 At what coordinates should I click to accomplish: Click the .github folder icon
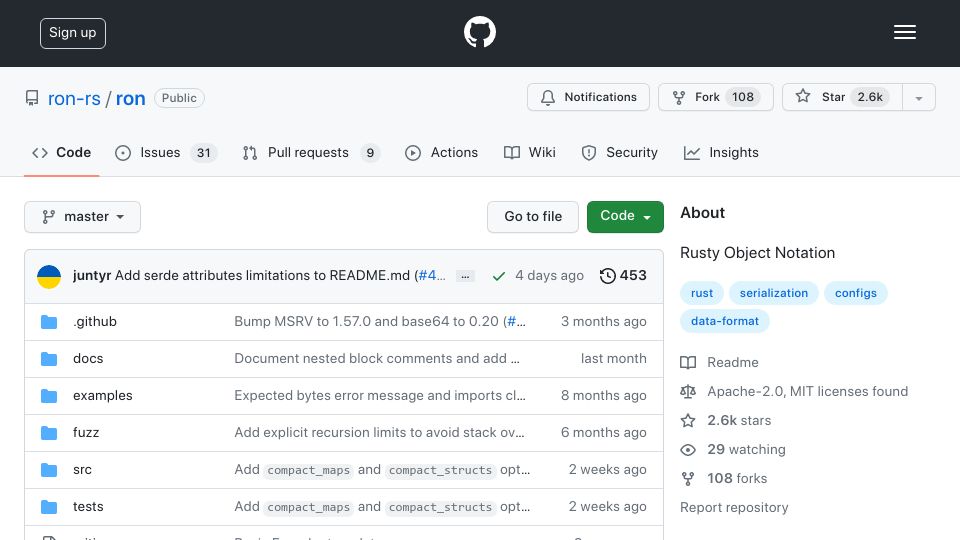tap(49, 322)
